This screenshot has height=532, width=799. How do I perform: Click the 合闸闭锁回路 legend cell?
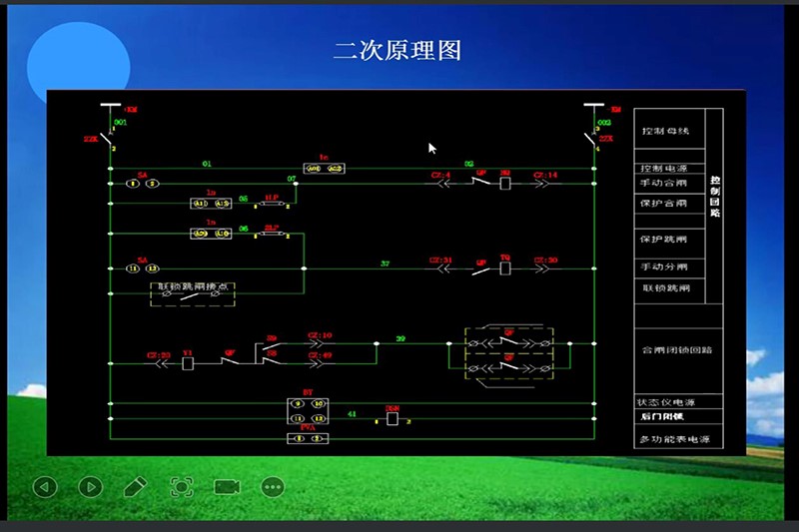678,350
